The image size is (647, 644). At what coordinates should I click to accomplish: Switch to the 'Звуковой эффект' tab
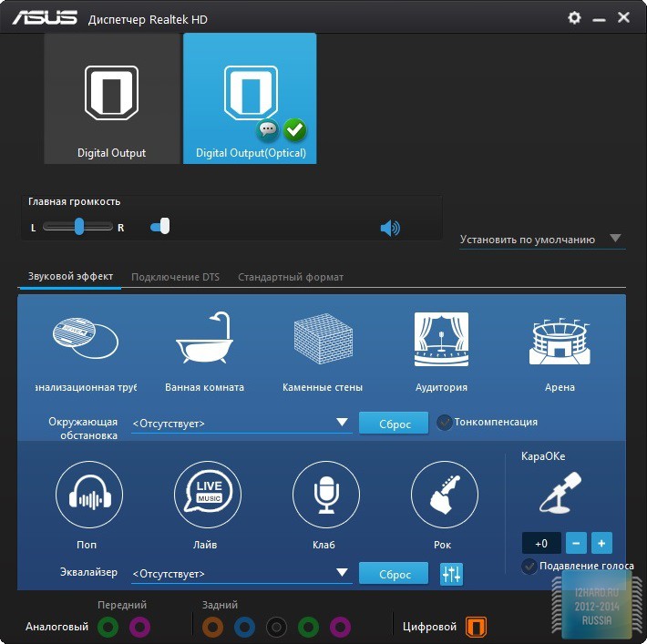[70, 276]
